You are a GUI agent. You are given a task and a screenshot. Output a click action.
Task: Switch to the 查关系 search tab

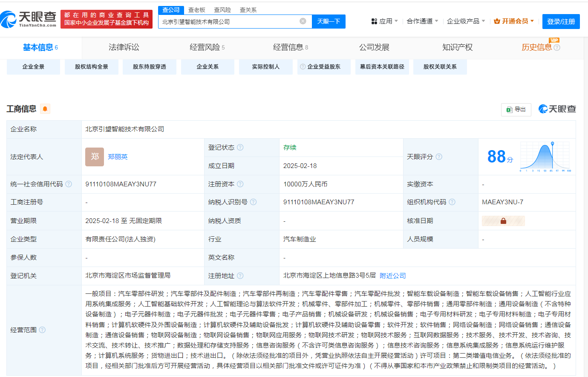pos(248,10)
